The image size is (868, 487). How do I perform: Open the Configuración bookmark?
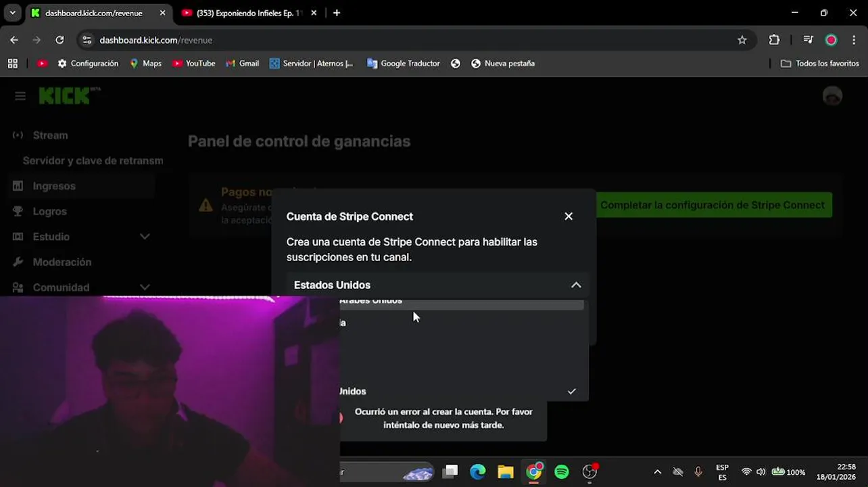(x=88, y=63)
